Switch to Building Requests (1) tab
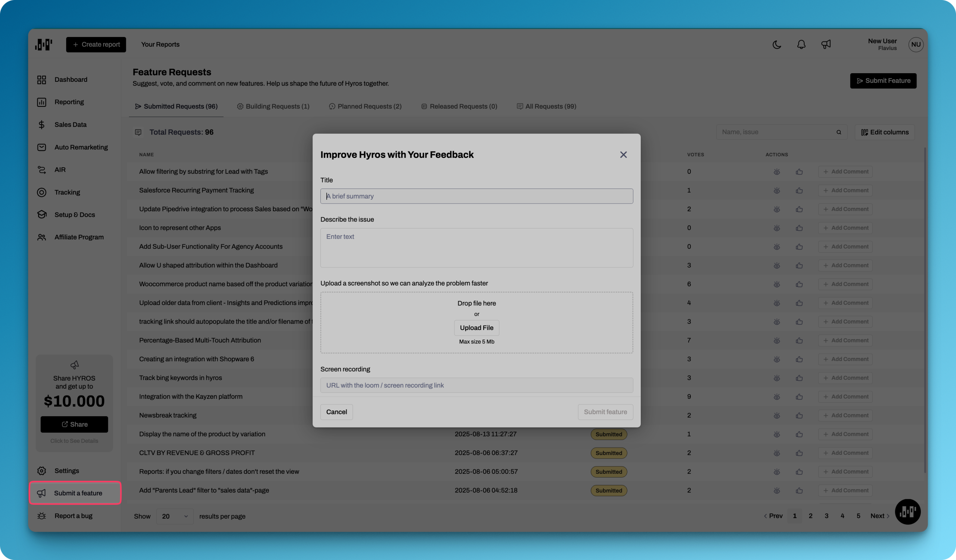The image size is (956, 560). [x=273, y=106]
